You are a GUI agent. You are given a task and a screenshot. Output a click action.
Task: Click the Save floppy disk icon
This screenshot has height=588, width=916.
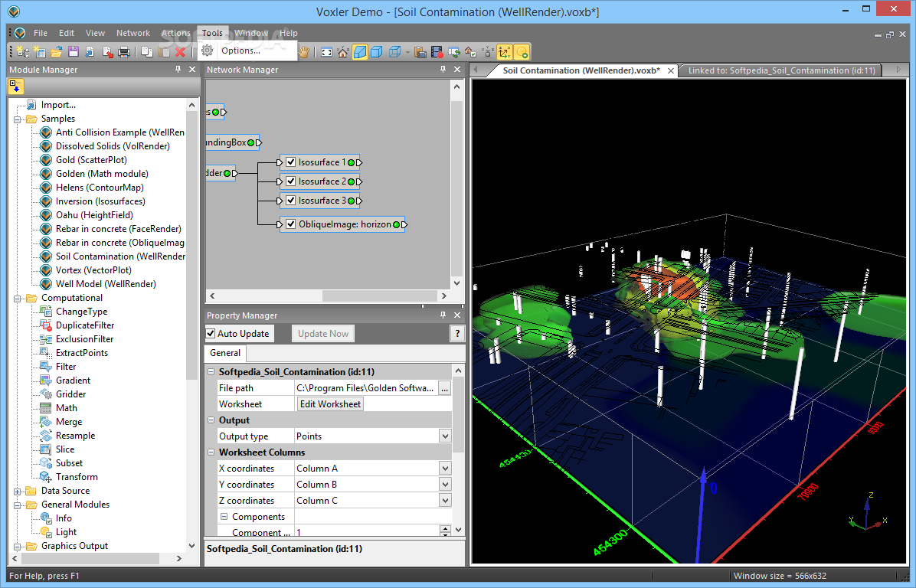[73, 52]
